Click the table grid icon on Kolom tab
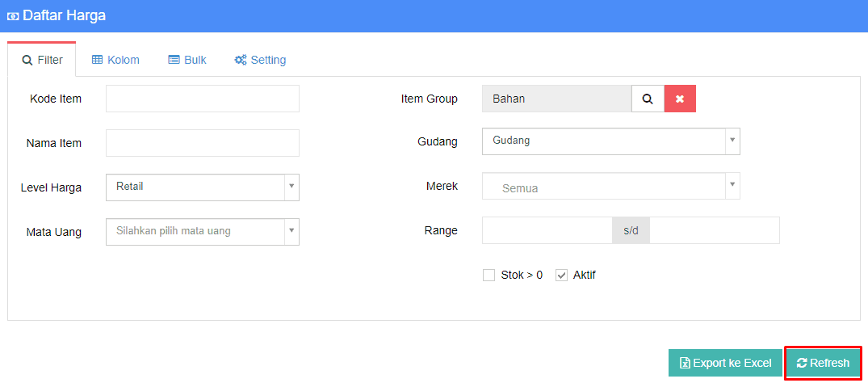Screen dimensions: 868x383 [x=98, y=60]
